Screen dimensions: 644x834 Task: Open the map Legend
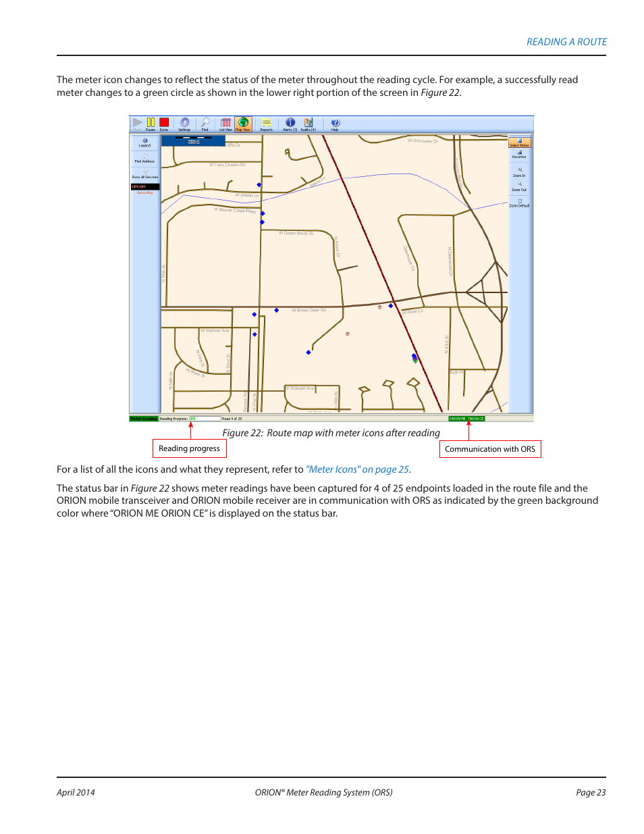point(145,142)
